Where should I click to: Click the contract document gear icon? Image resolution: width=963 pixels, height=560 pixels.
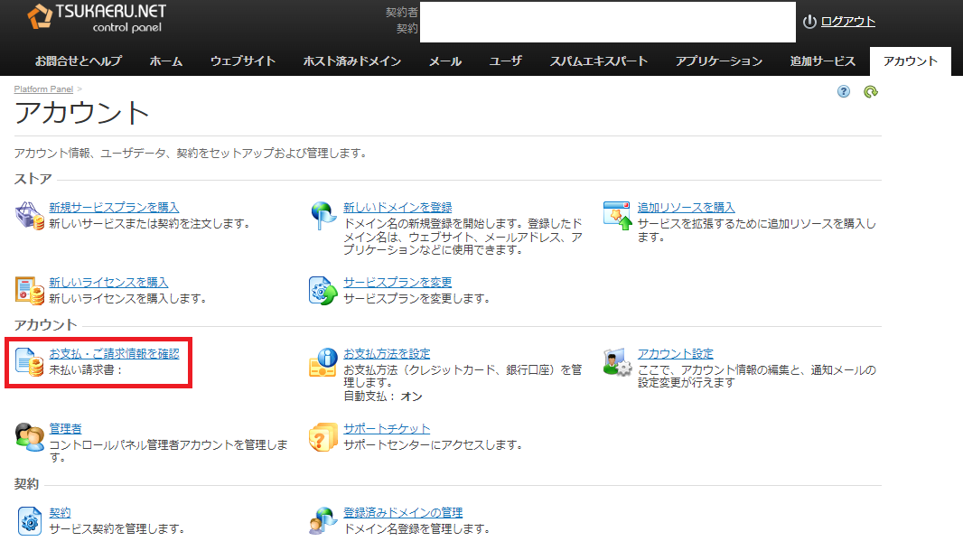29,521
